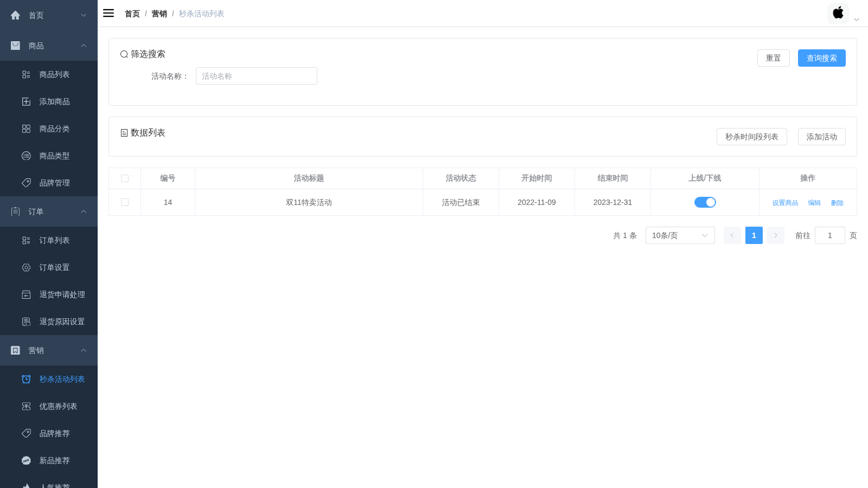Toggle the online switch for 双11特卖活动
Viewport: 868px width, 488px height.
point(705,202)
